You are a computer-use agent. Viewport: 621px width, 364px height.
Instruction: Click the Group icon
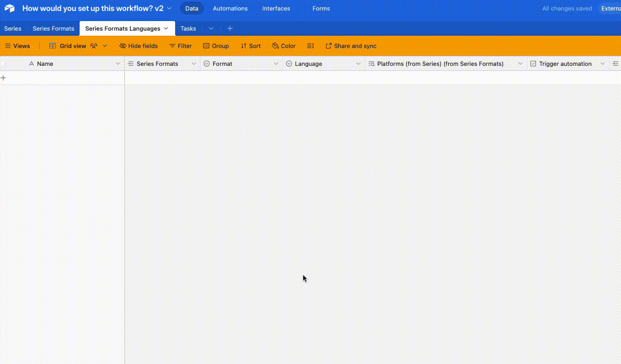click(206, 46)
